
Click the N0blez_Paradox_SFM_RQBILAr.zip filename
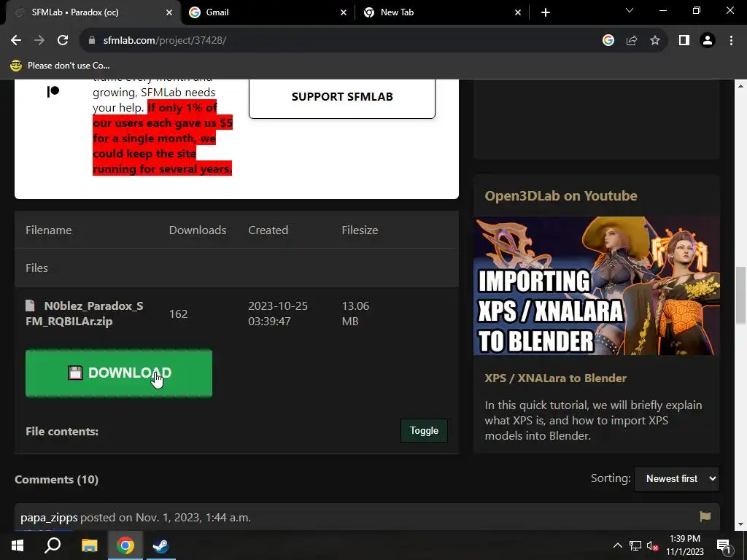coord(85,314)
